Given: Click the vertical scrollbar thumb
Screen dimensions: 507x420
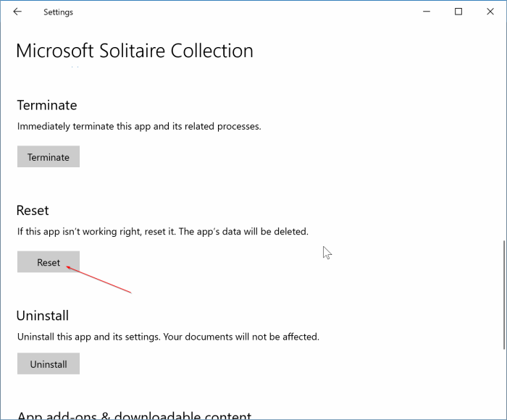Looking at the screenshot, I should point(504,295).
